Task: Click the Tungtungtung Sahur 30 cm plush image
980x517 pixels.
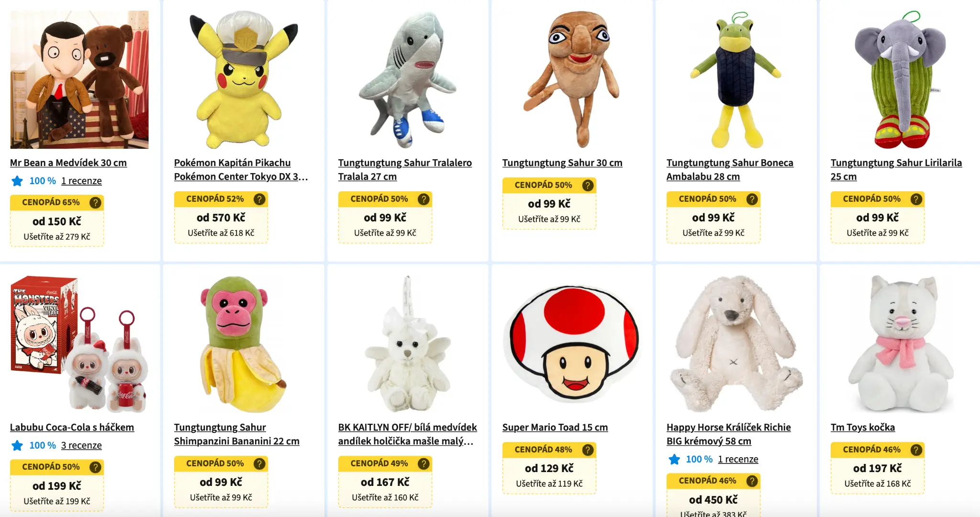Action: pyautogui.click(x=572, y=79)
